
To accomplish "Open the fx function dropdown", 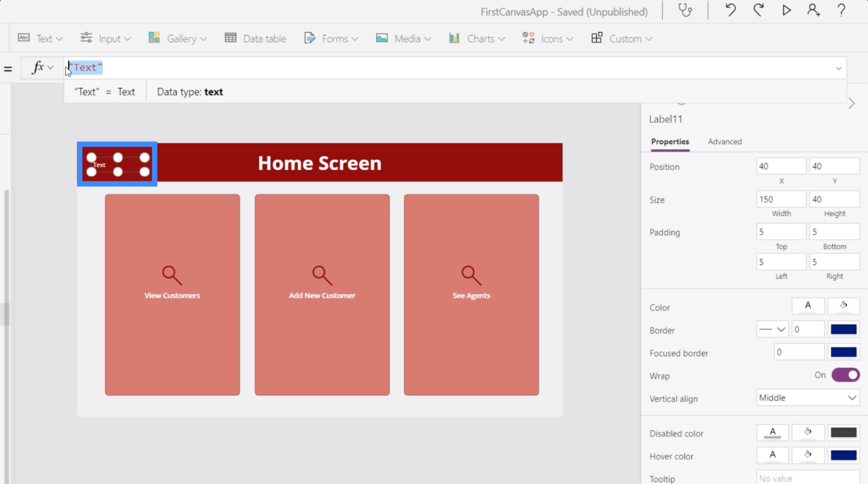I will coord(42,68).
